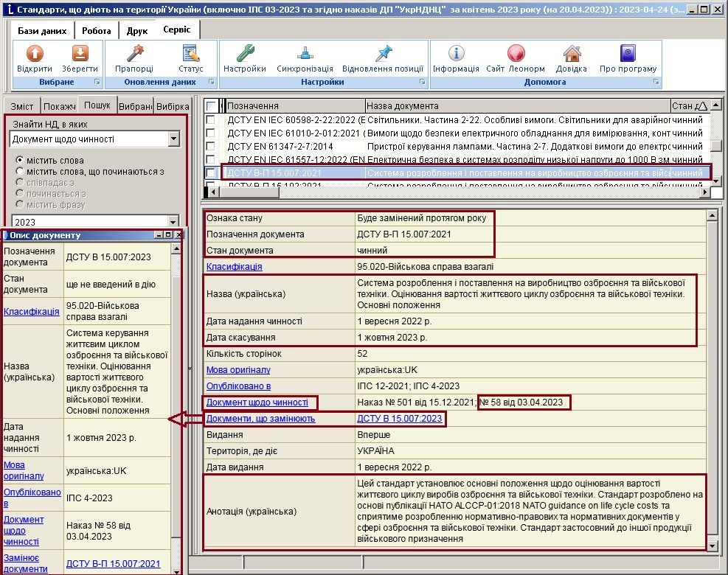The image size is (728, 575).
Task: Check the row ДСТУ EN IEC 61010-2-012:2021
Action: [211, 133]
